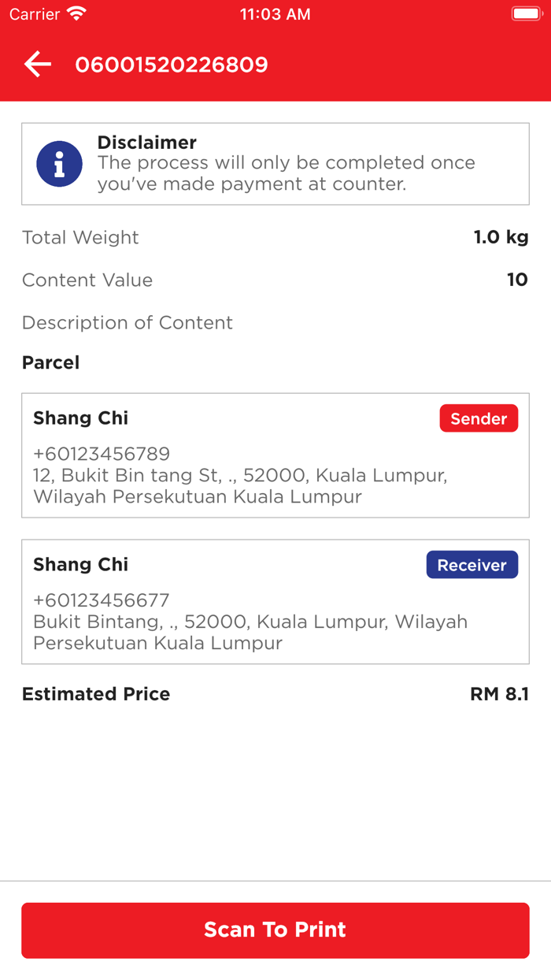Select the blue Receiver badge
Viewport: 551px width, 980px height.
click(x=471, y=564)
